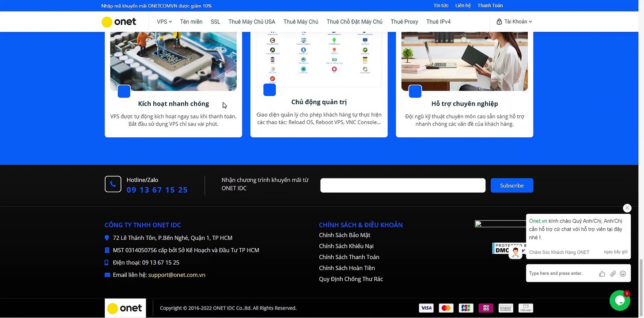Open Chính Sách Khiếu Nại link
Viewport: 644px width, 318px height.
(x=346, y=246)
